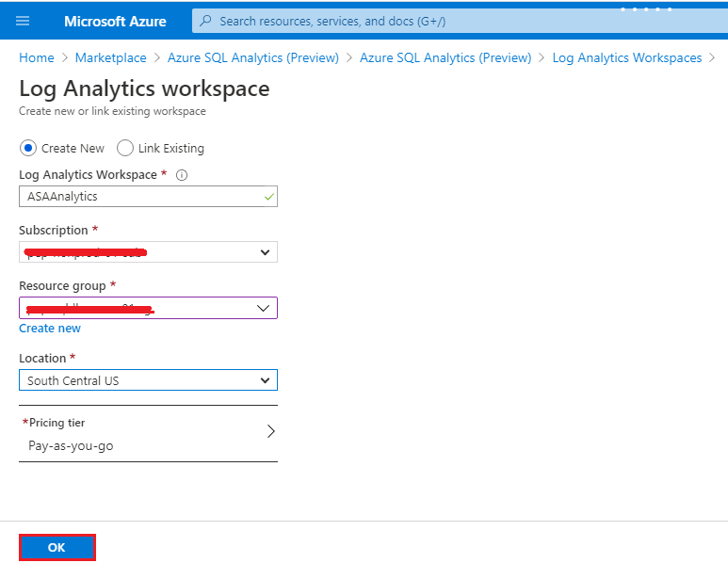This screenshot has height=579, width=728.
Task: Click the OK button
Action: [57, 547]
